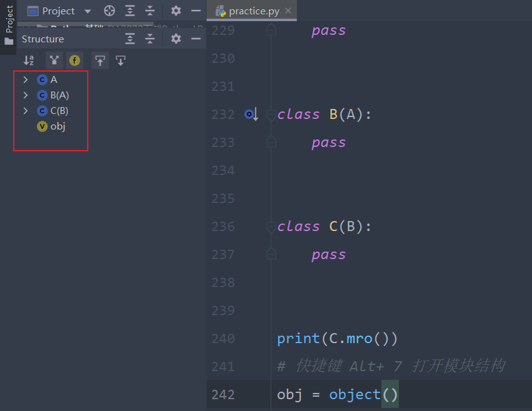The image size is (532, 411).
Task: Click line number 242 in gutter
Action: point(223,395)
